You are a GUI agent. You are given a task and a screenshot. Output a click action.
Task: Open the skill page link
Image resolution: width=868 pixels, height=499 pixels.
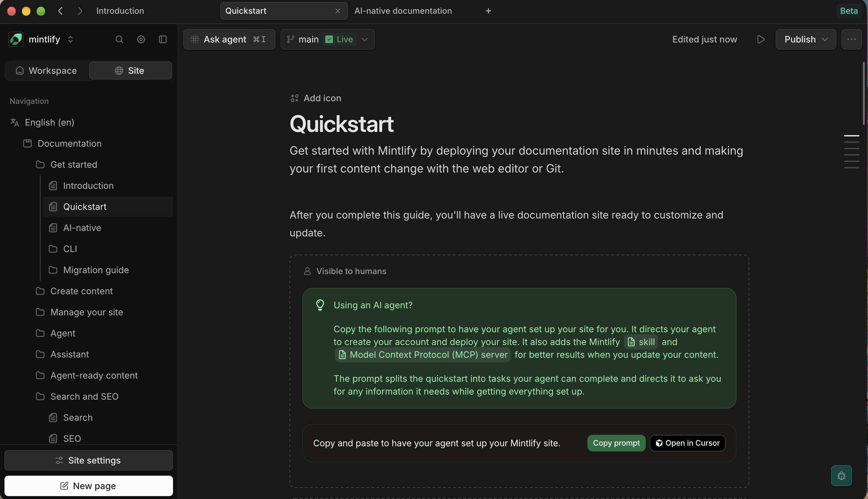pyautogui.click(x=641, y=342)
